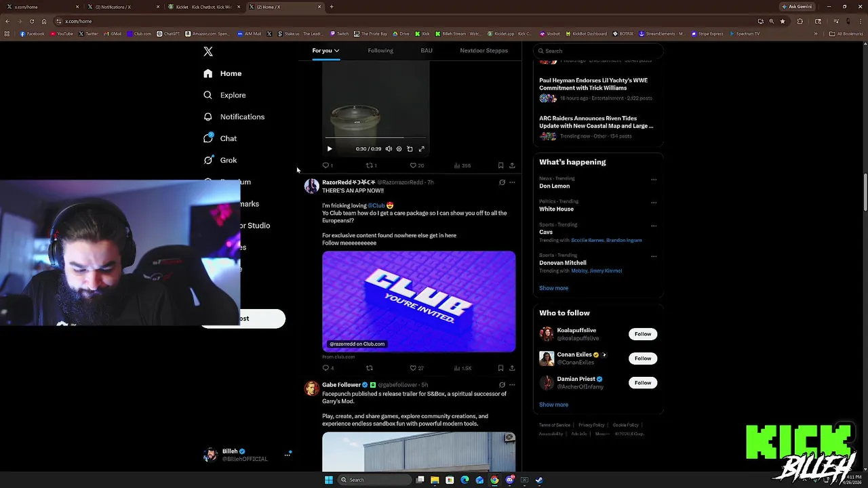Open Grok in the sidebar

pos(220,160)
